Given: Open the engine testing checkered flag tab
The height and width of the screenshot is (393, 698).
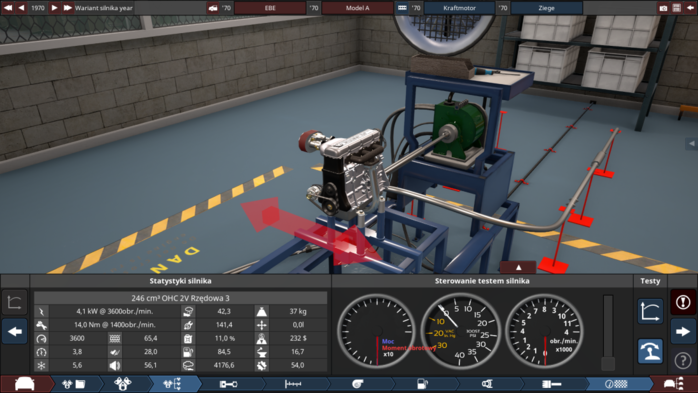Looking at the screenshot, I should coord(617,384).
